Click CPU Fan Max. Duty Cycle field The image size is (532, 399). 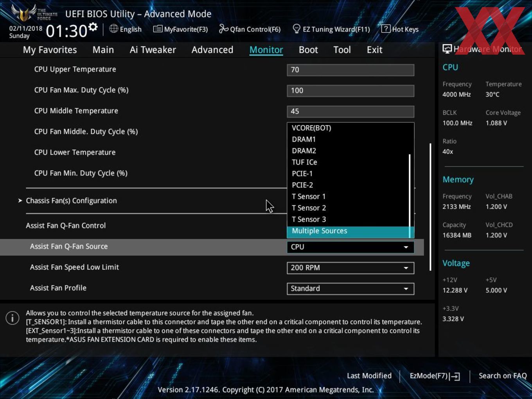350,91
